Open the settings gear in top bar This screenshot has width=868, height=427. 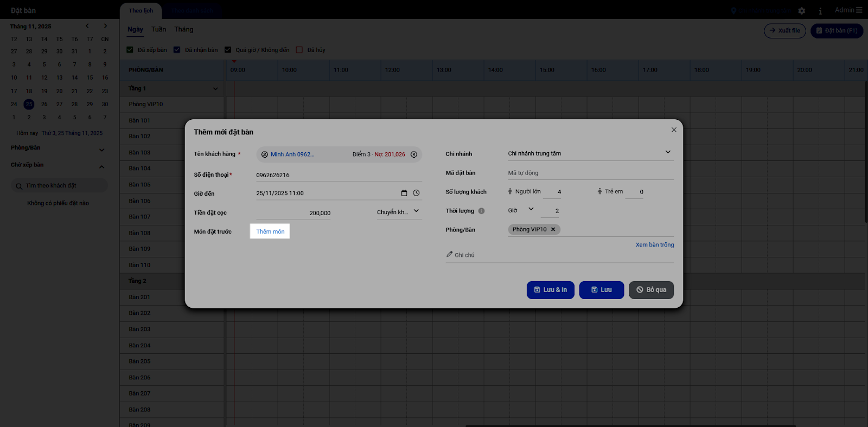(x=802, y=11)
